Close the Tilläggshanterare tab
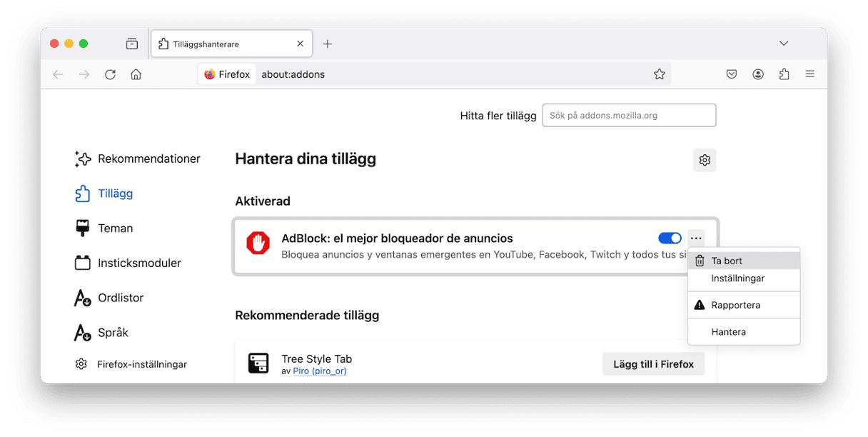This screenshot has height=437, width=868. coord(301,44)
